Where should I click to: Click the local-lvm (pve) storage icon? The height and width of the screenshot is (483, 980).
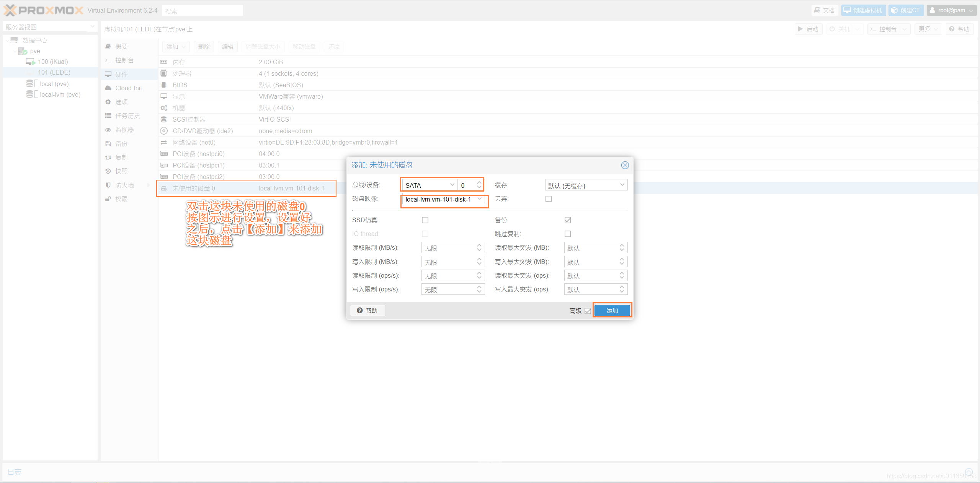click(30, 94)
